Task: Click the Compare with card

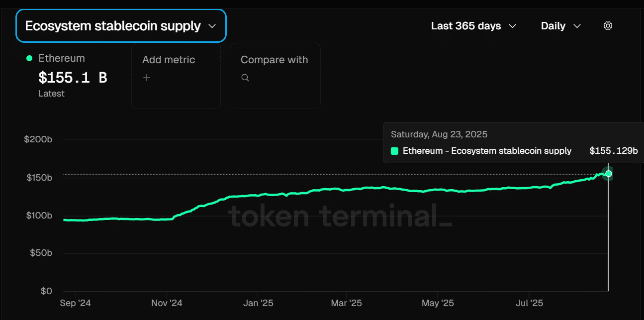Action: (x=275, y=76)
